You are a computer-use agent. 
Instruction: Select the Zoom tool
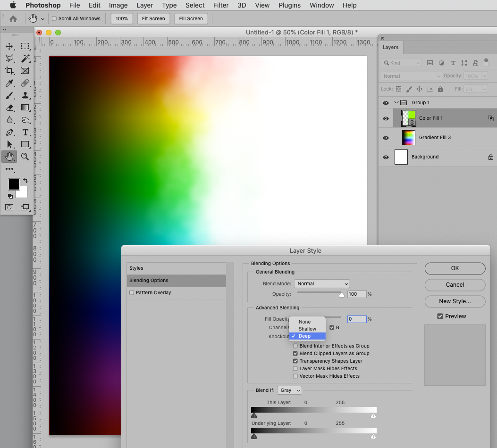[x=25, y=157]
